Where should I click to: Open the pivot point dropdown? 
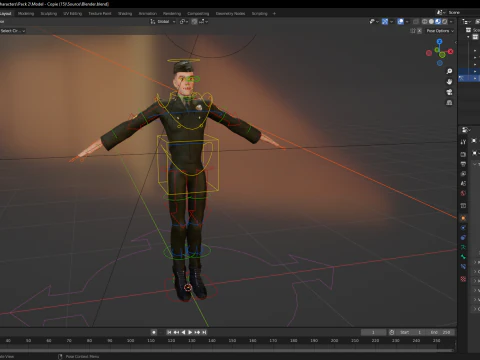pos(184,22)
